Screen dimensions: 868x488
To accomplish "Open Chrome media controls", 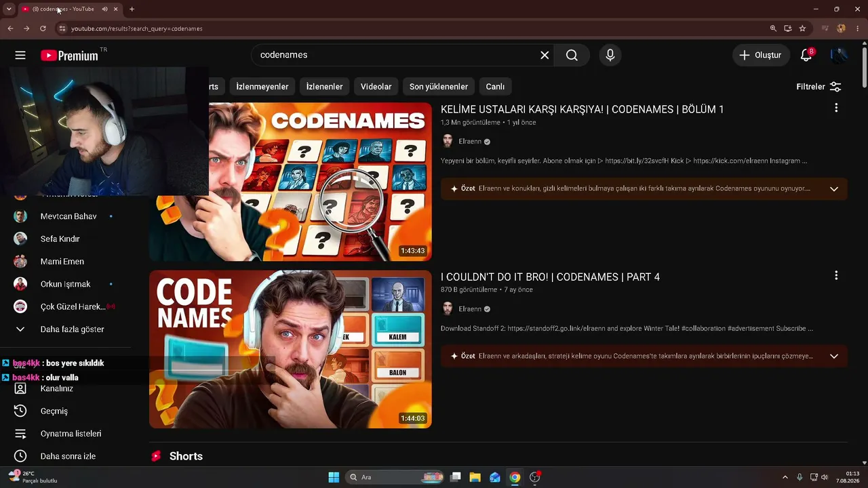I will [x=825, y=28].
